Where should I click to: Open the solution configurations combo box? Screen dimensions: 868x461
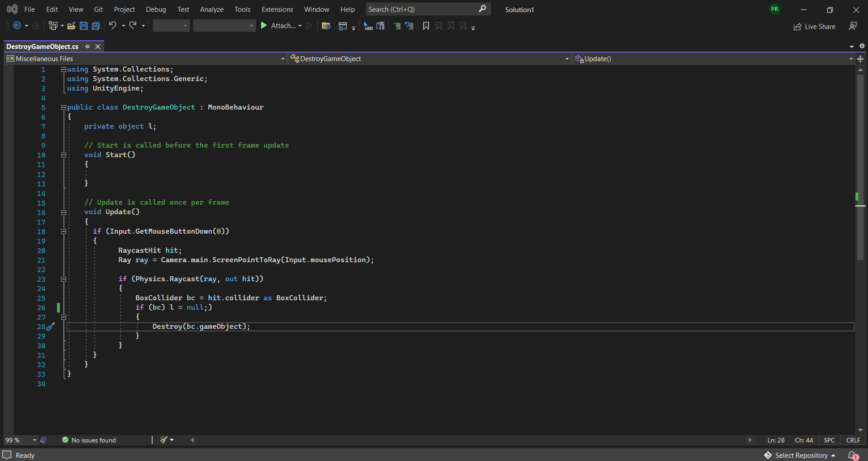coord(171,26)
